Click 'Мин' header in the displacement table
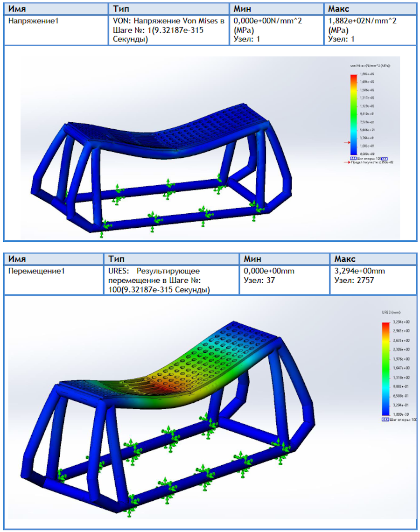The width and height of the screenshot is (420, 532). coord(285,259)
